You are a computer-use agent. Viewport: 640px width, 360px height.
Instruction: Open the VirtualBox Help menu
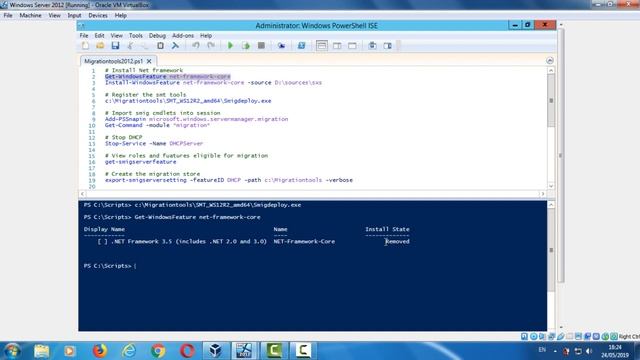coord(120,16)
